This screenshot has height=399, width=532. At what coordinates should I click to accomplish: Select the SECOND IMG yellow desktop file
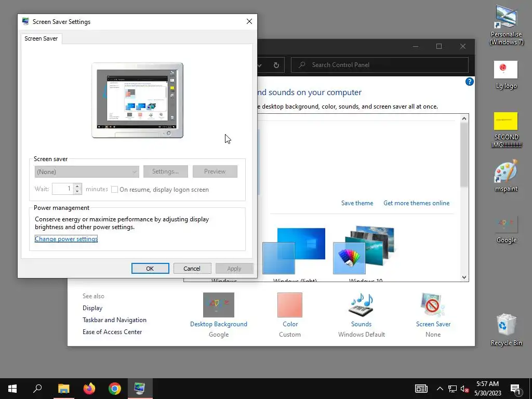point(506,130)
